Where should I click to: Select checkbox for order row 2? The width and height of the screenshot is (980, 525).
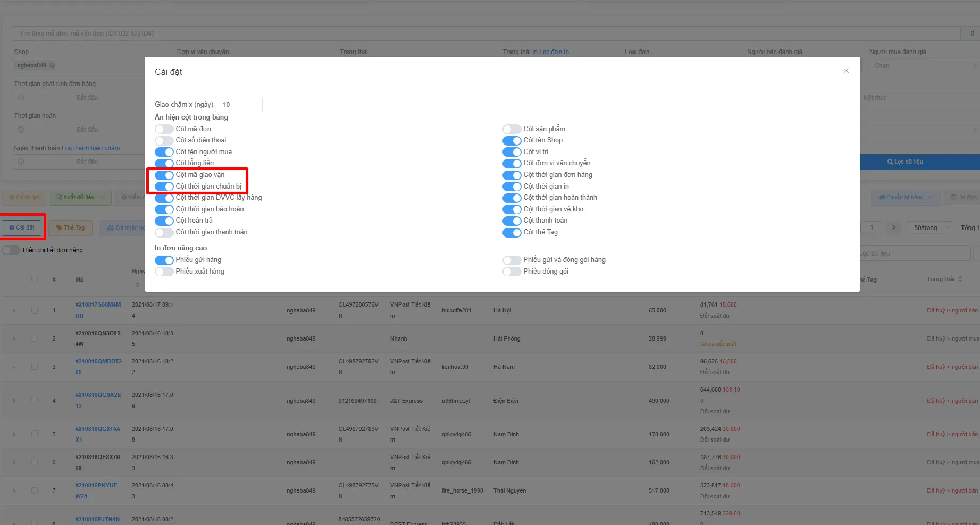tap(35, 338)
